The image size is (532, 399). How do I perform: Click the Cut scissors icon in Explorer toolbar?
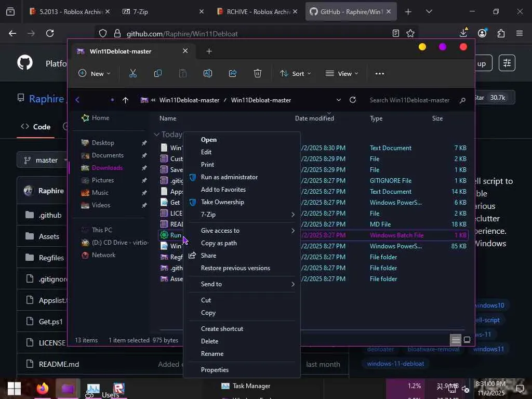(132, 73)
